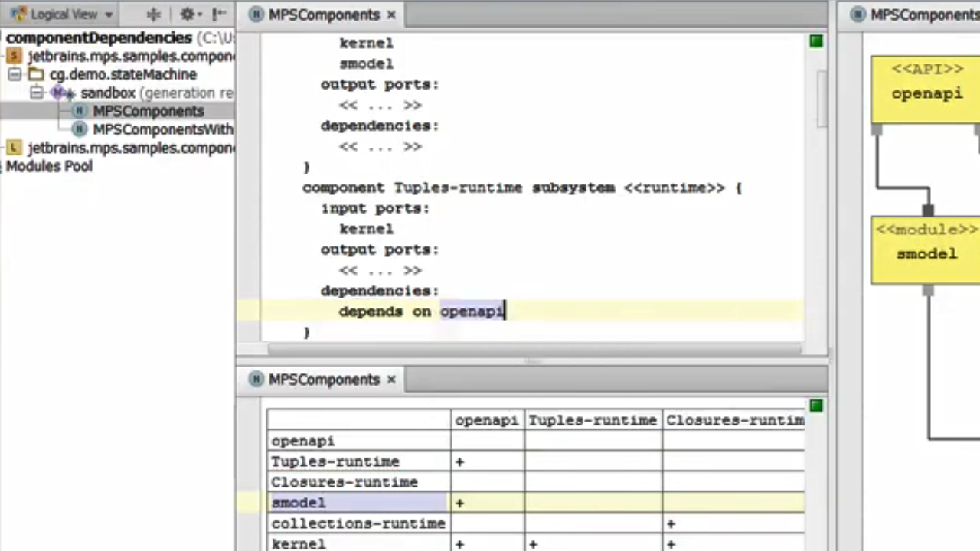The height and width of the screenshot is (551, 980).
Task: Collapse the sandbox tree node
Action: pos(36,93)
